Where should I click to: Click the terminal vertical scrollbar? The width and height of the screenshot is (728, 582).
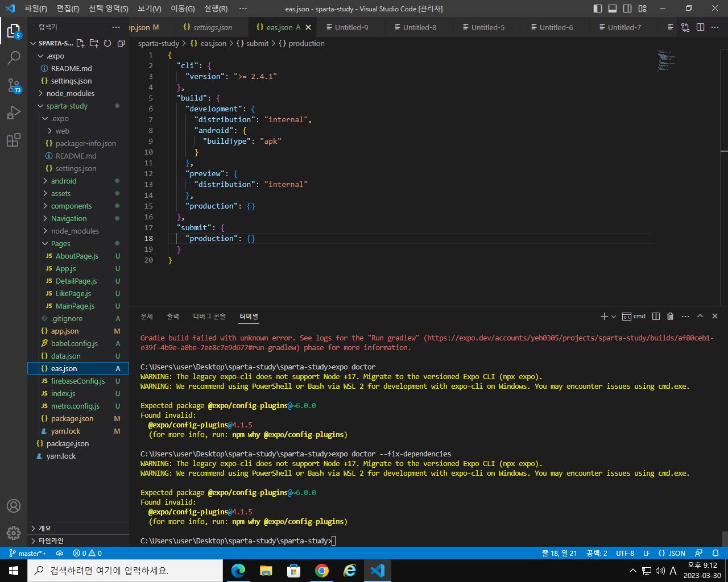pos(724,538)
